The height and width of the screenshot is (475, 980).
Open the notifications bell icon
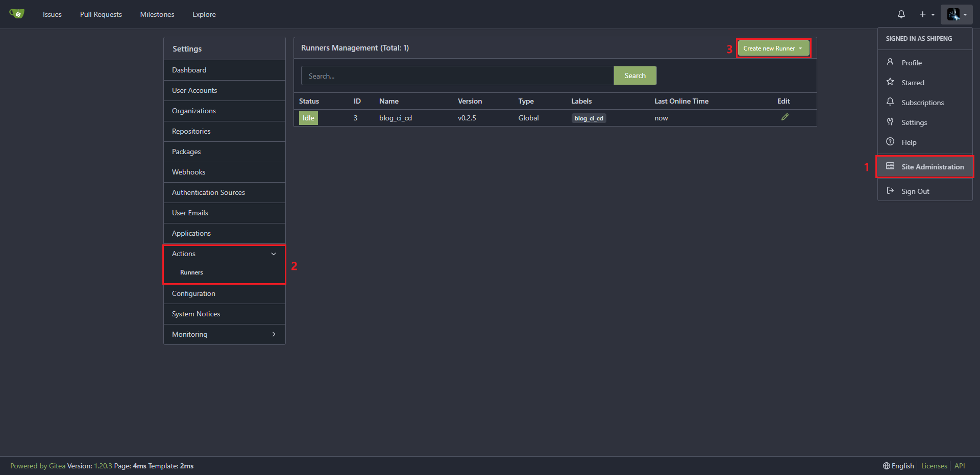click(x=901, y=14)
